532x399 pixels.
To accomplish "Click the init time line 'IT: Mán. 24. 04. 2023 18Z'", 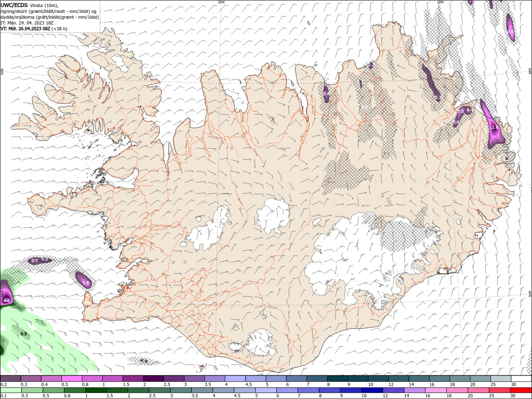I will pos(27,23).
